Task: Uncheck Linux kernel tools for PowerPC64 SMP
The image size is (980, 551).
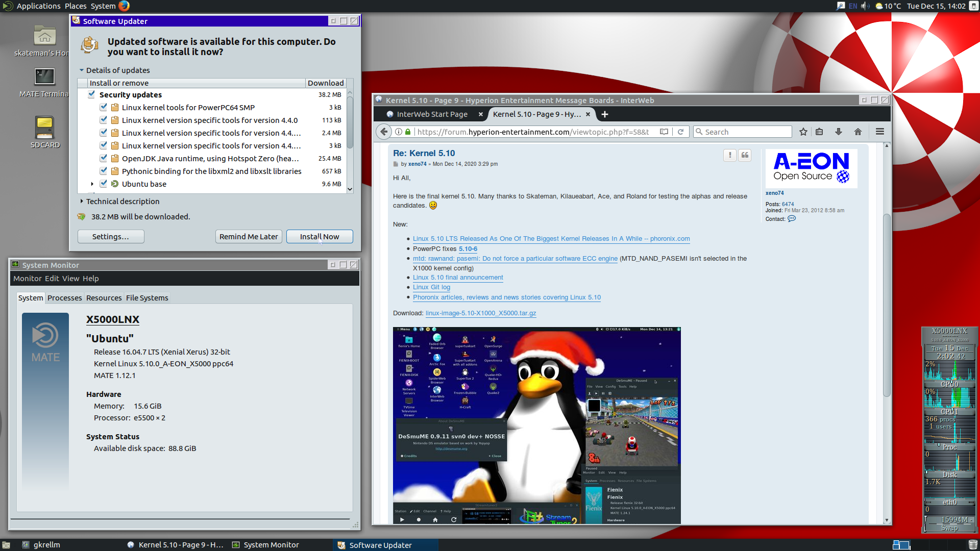Action: point(104,107)
